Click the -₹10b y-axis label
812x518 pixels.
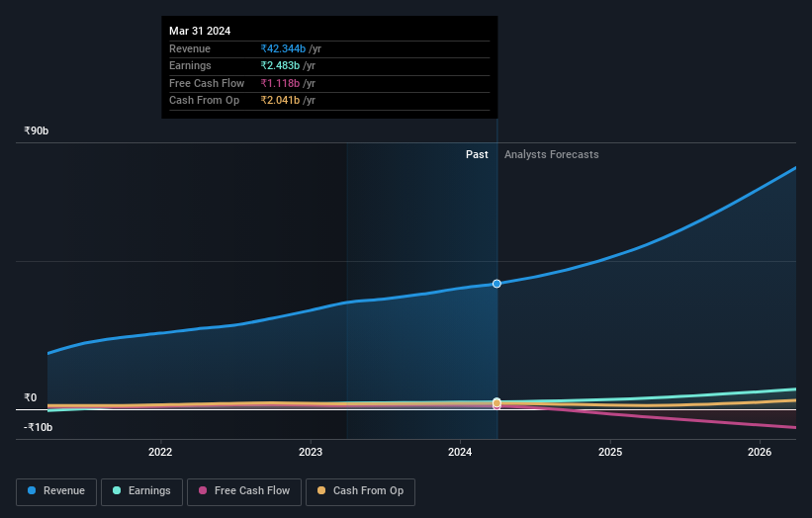[38, 427]
